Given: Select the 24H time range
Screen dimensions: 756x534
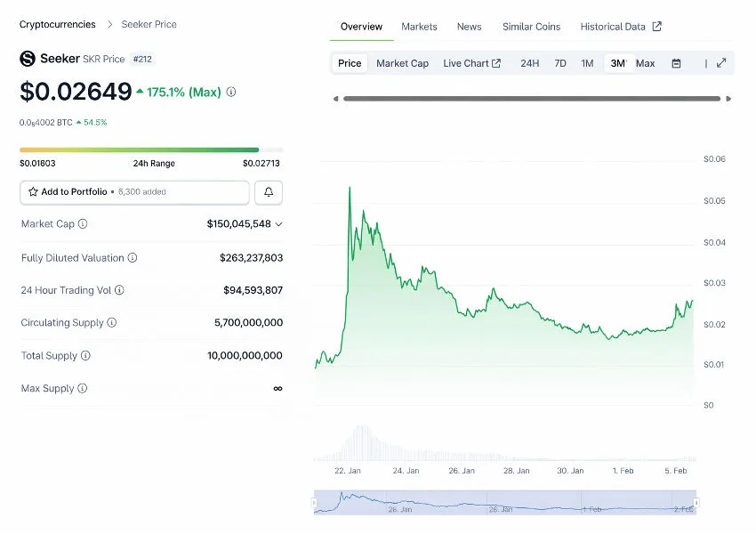Looking at the screenshot, I should tap(529, 63).
